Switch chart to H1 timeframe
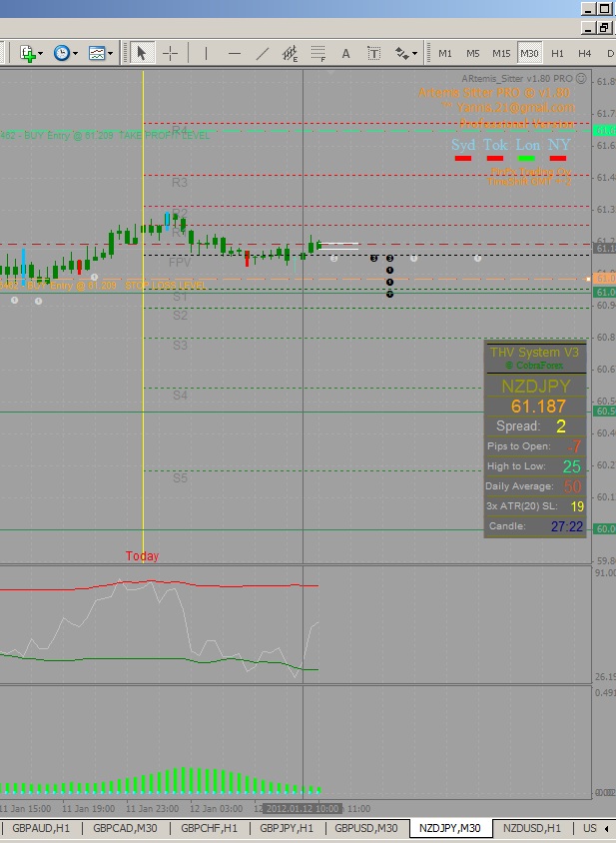The width and height of the screenshot is (616, 843). [557, 53]
